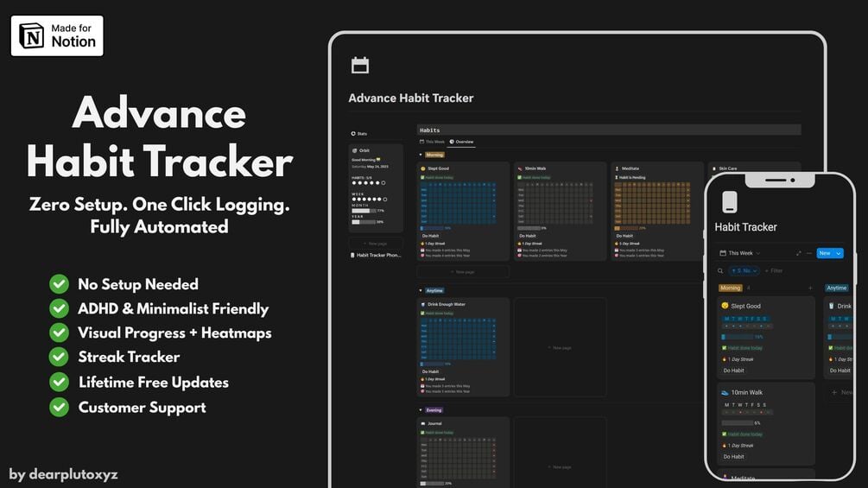
Task: Click the progress bar on the tablet Slept Good card
Action: pyautogui.click(x=432, y=228)
